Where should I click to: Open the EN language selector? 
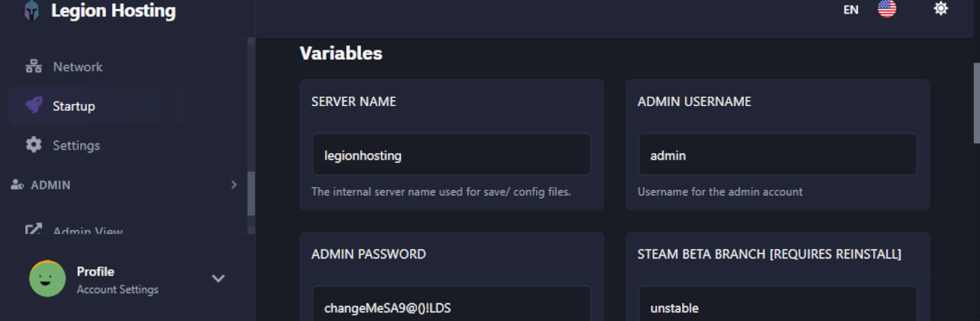click(870, 10)
